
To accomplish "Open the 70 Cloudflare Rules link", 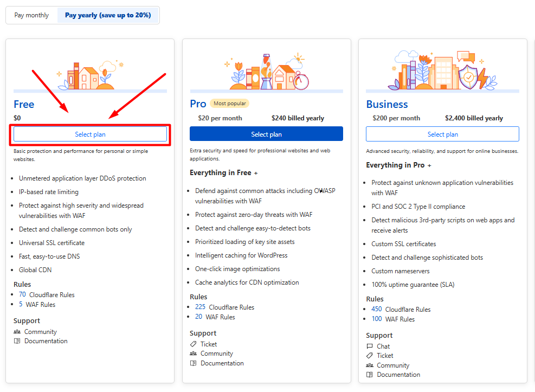I will [x=23, y=294].
